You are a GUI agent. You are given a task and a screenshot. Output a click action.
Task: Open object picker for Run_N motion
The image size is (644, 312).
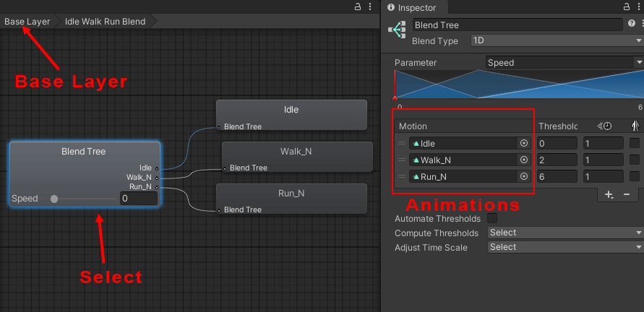pyautogui.click(x=524, y=176)
